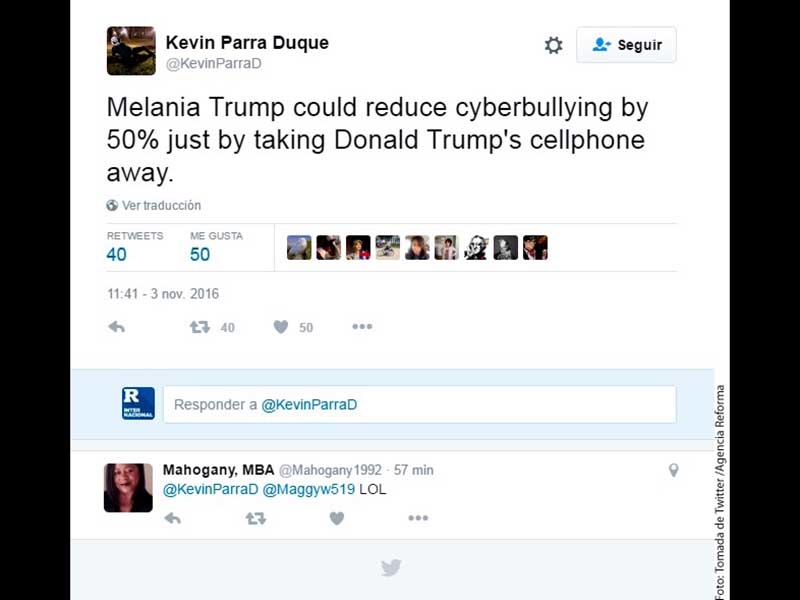Screen dimensions: 800x600
Task: Reply to Kevin Parra Duque's tweet
Action: [116, 327]
